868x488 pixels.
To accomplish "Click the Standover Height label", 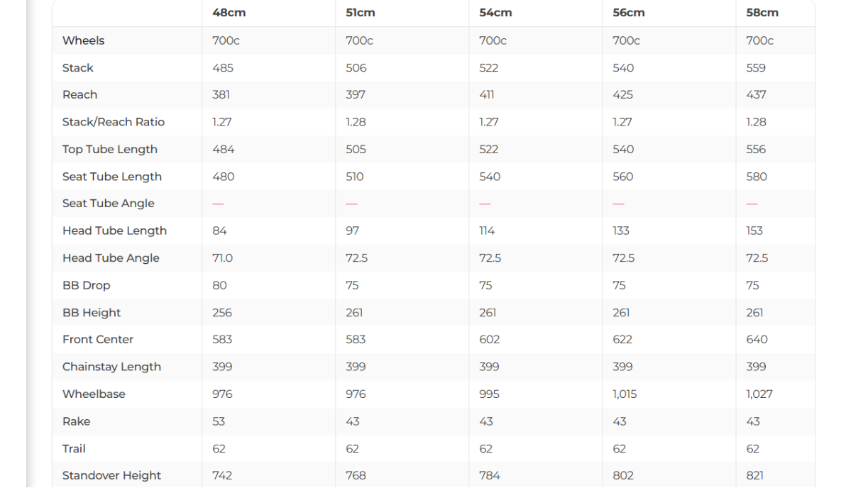I will tap(111, 475).
